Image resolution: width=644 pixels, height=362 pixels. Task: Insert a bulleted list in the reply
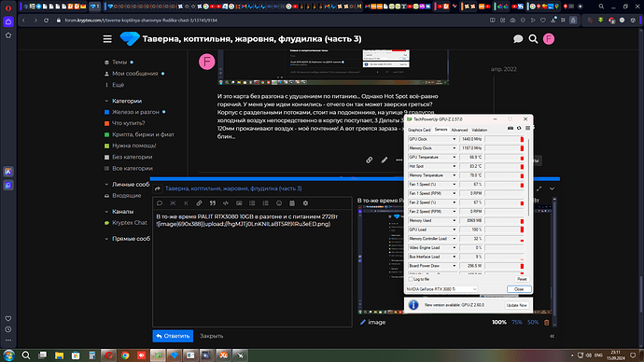coord(252,203)
